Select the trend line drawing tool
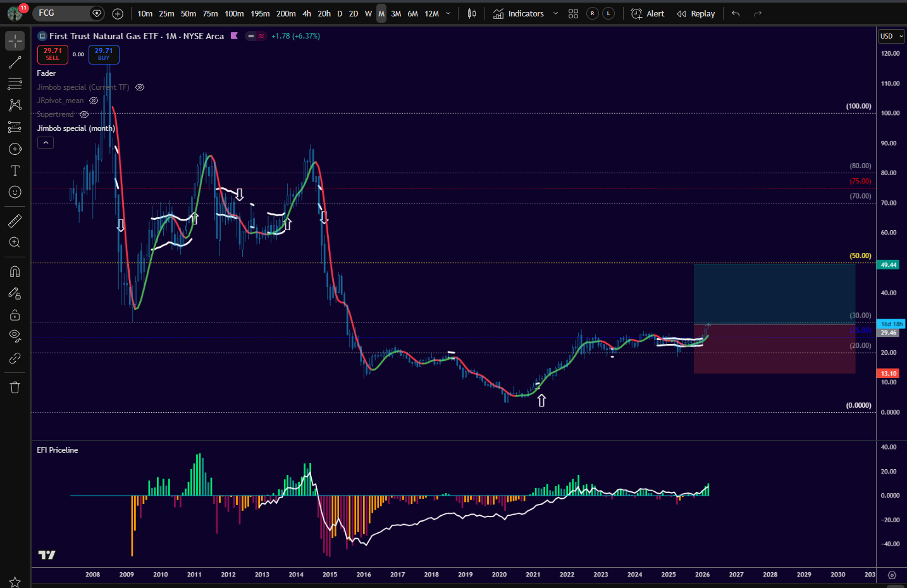 click(15, 63)
